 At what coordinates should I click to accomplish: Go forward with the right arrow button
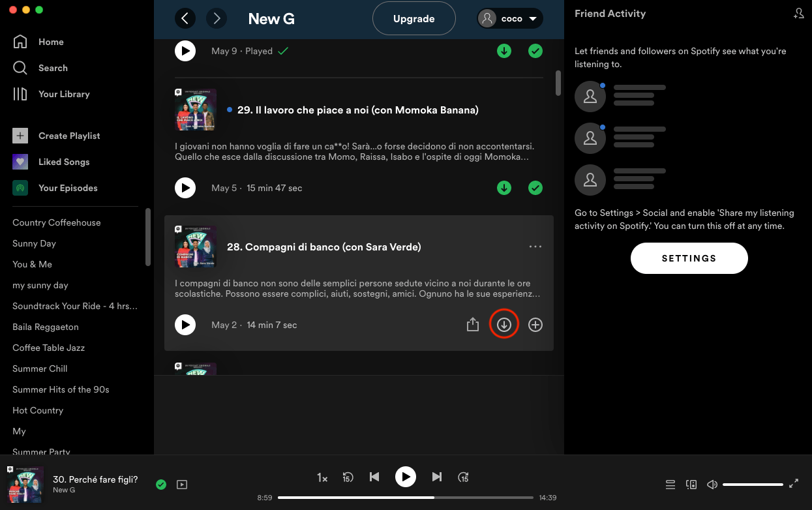[x=217, y=19]
